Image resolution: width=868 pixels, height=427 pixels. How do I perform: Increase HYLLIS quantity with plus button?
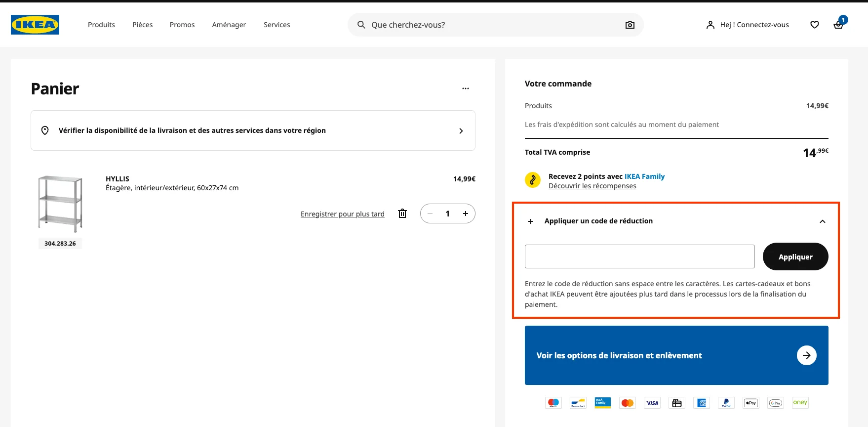click(466, 213)
